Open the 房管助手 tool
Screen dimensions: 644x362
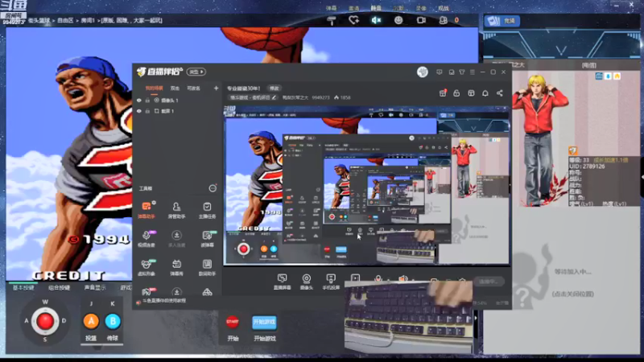(x=176, y=210)
